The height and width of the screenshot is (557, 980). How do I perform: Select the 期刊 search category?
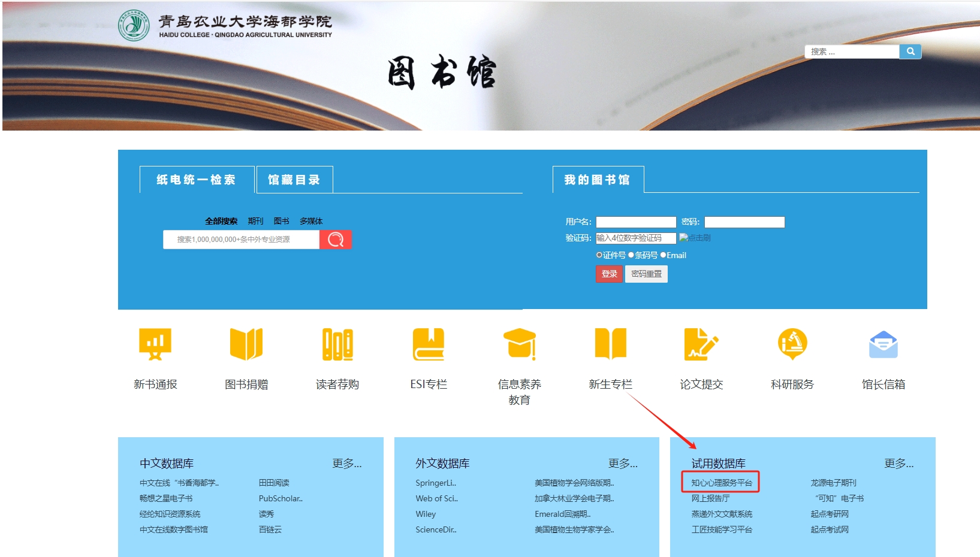click(255, 221)
